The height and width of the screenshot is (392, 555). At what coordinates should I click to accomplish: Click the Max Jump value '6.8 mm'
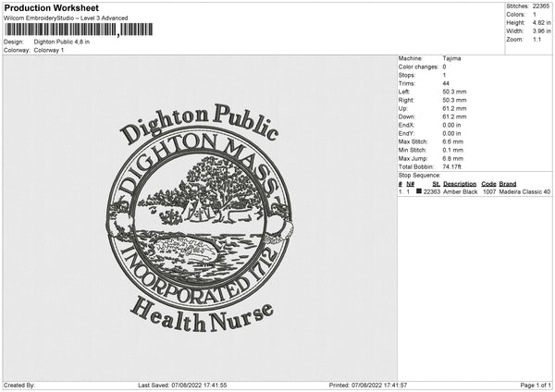tap(452, 158)
